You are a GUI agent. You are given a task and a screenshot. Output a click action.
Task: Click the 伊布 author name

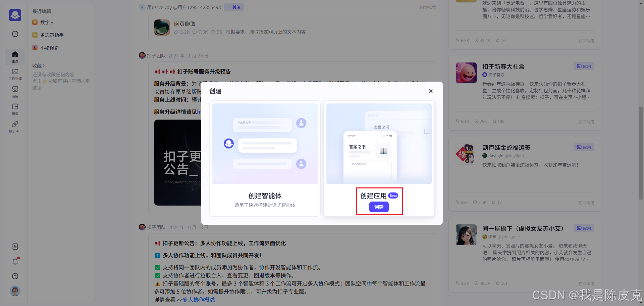click(x=492, y=236)
